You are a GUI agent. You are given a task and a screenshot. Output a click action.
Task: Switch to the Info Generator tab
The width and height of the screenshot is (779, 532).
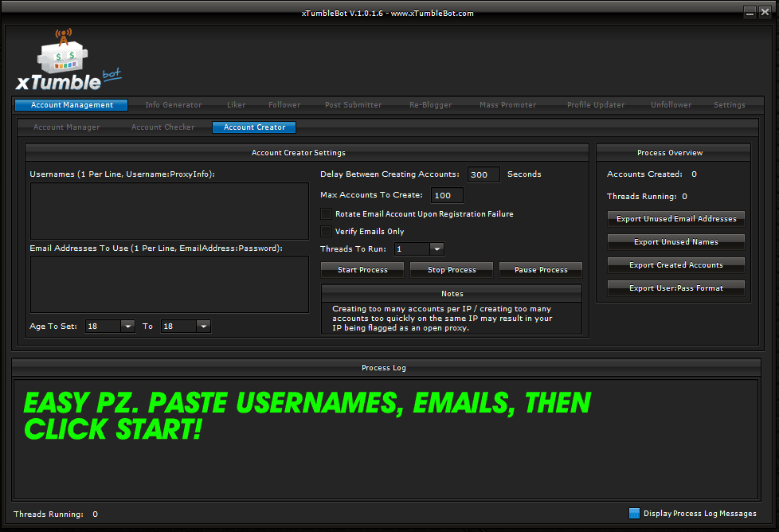pyautogui.click(x=174, y=105)
